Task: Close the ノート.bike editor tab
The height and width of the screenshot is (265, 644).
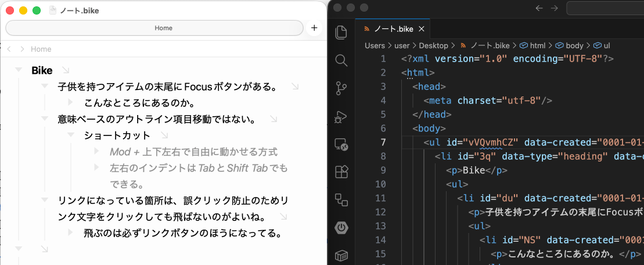Action: click(x=421, y=29)
